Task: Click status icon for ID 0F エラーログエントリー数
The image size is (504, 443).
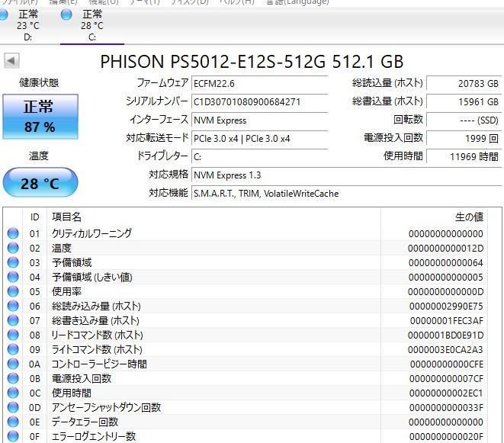Action: tap(13, 436)
